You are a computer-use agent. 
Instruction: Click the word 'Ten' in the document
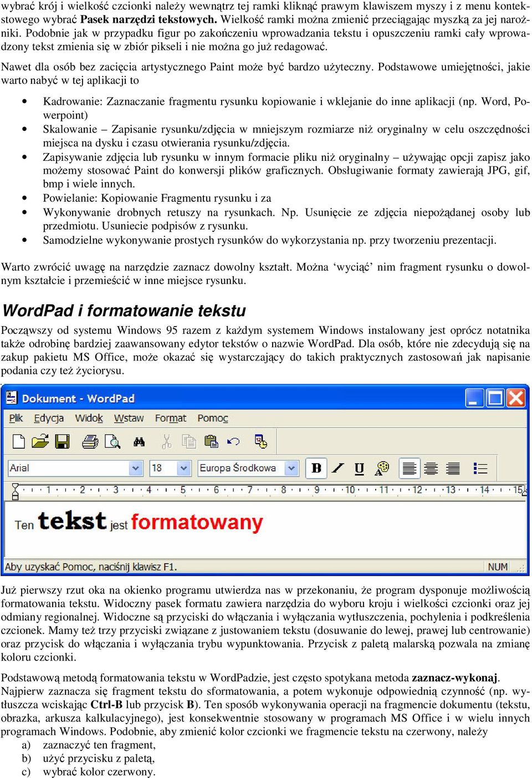point(24,525)
